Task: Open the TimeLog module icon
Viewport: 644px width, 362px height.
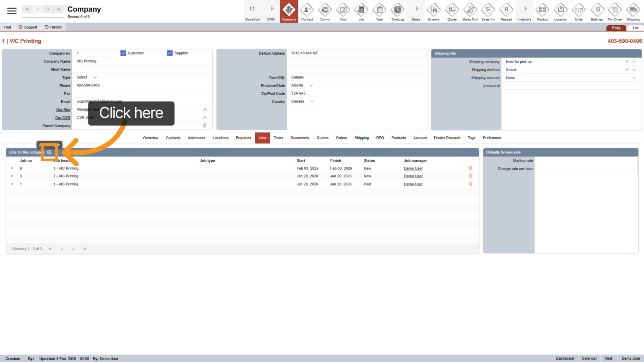Action: [x=398, y=11]
